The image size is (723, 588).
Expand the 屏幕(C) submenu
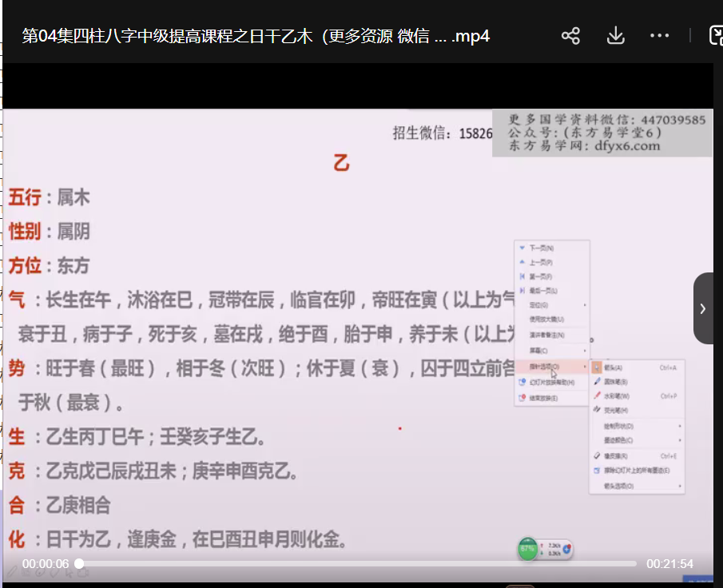[x=552, y=351]
